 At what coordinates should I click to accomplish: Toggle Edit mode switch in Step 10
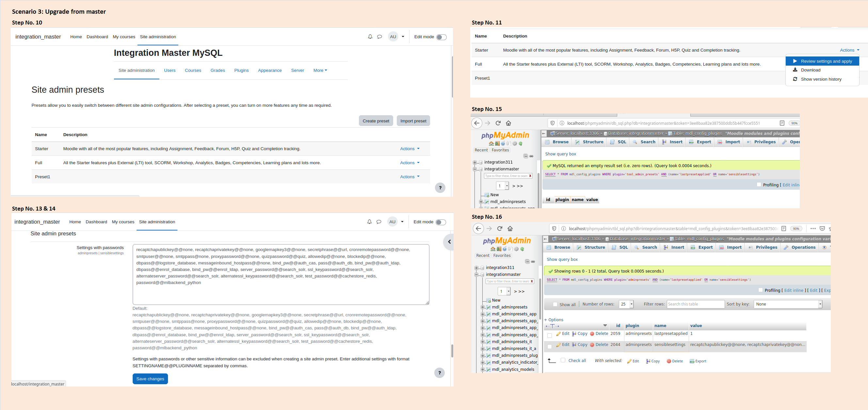click(442, 37)
